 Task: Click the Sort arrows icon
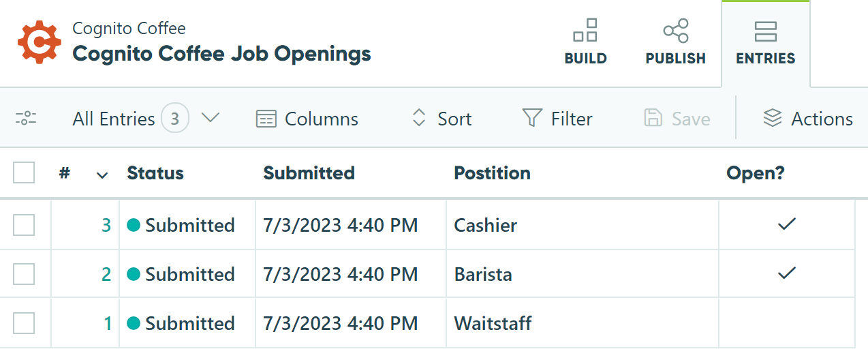pos(419,119)
